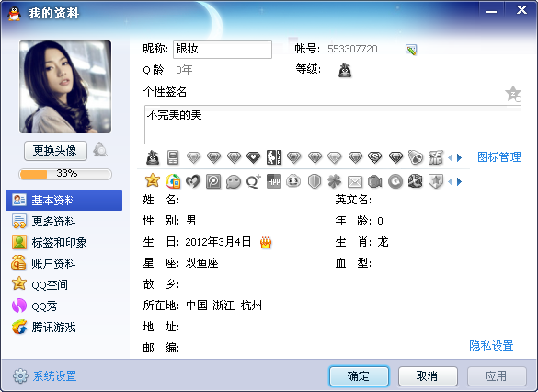
Task: Click the signature box reading 不完美的美
Action: coord(333,124)
